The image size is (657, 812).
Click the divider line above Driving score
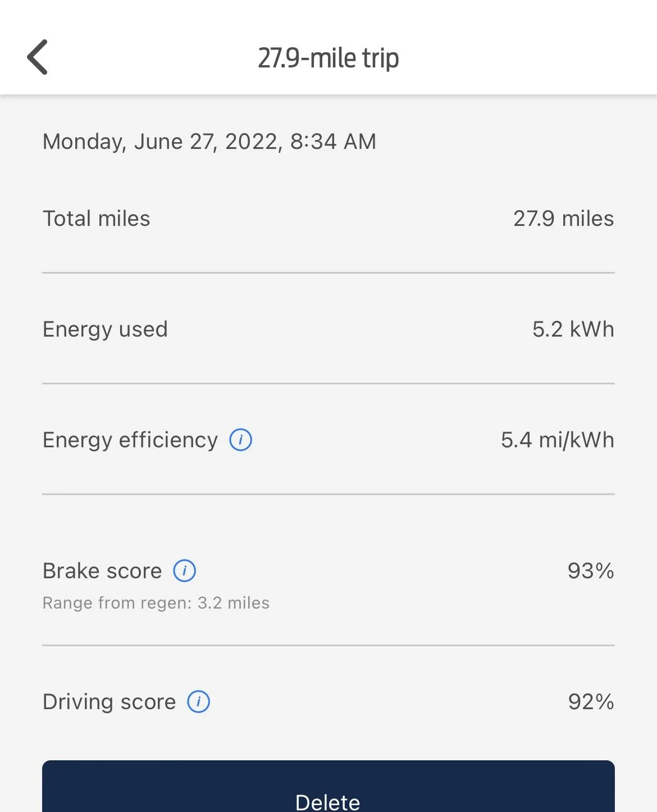(328, 645)
